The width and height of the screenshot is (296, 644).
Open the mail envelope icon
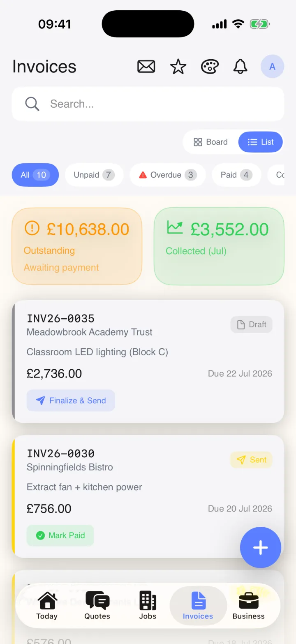(x=146, y=66)
